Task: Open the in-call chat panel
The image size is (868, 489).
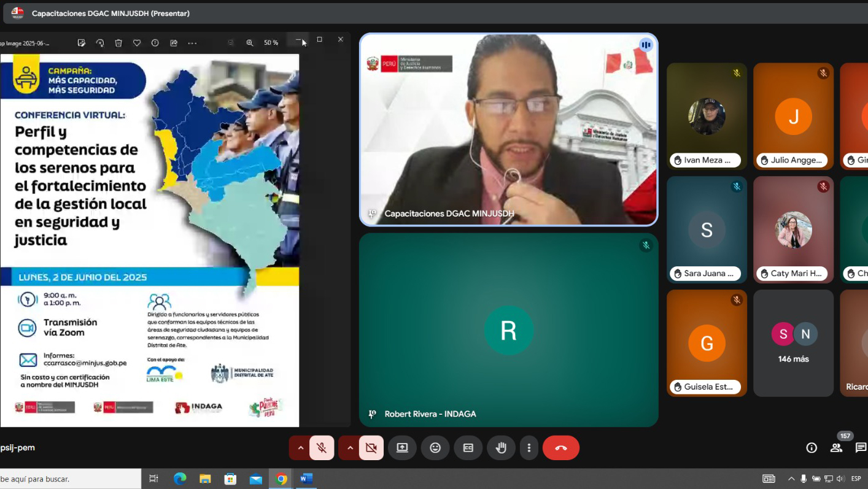Action: (x=861, y=448)
